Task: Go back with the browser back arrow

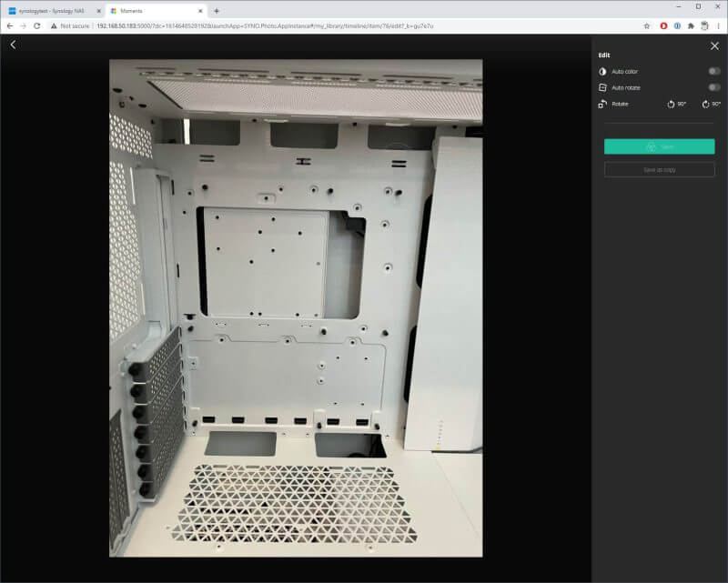Action: (10, 25)
